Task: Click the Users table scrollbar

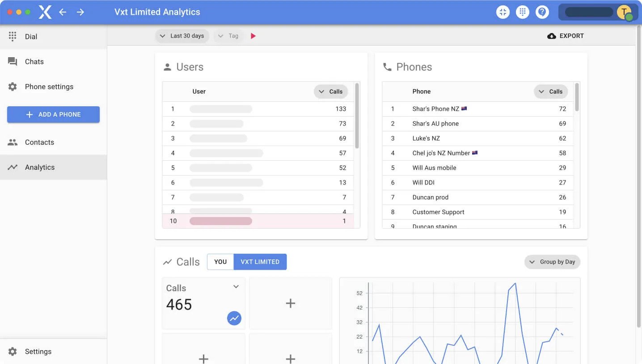Action: [357, 115]
